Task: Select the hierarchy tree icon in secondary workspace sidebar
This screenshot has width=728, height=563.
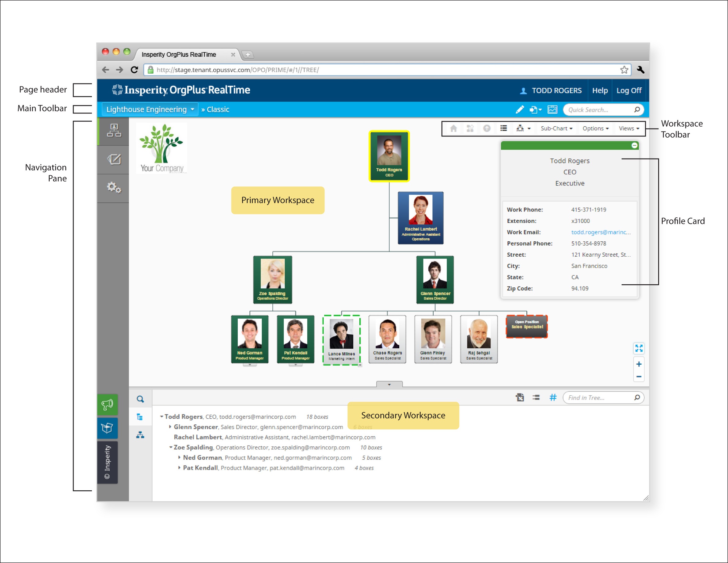Action: click(x=140, y=417)
